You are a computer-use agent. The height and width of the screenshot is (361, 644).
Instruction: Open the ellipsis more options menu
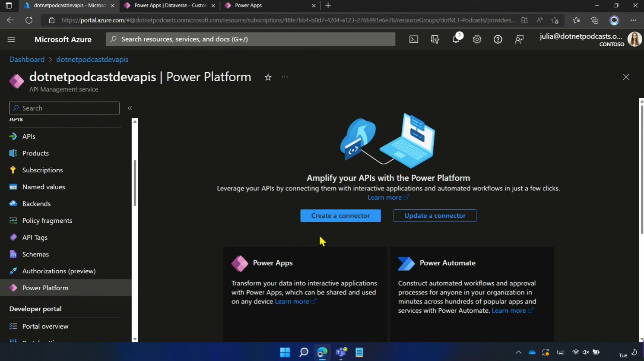tap(285, 77)
